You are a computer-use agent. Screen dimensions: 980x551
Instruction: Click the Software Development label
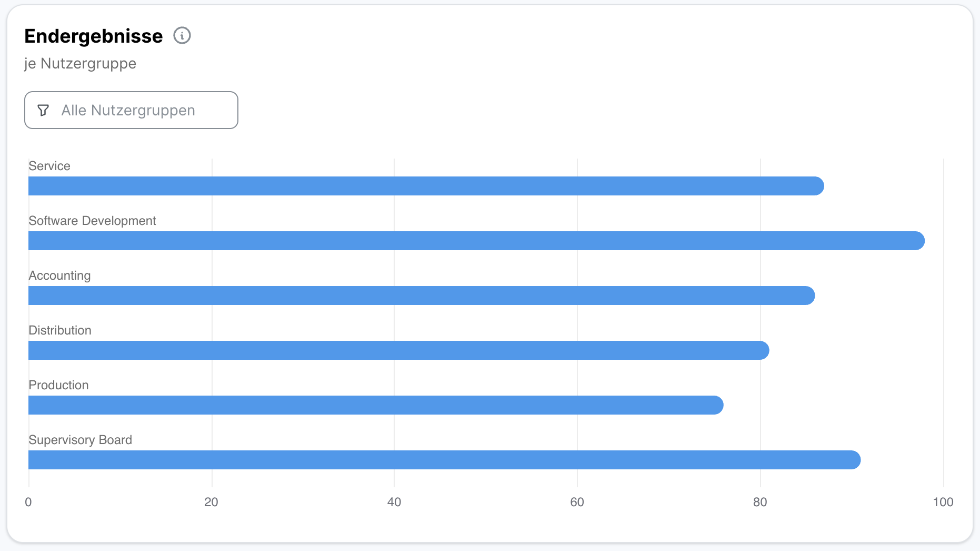click(92, 221)
